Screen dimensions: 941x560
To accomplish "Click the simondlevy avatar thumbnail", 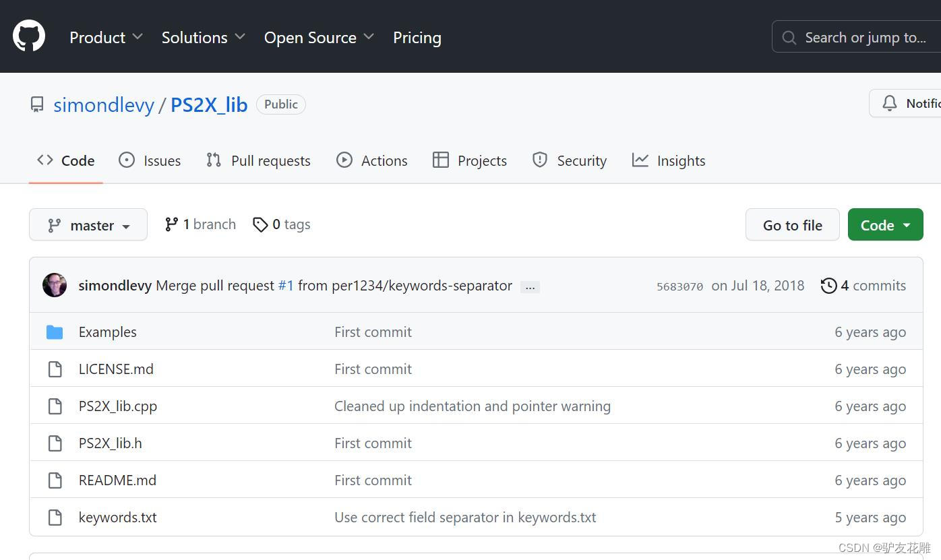I will pyautogui.click(x=55, y=285).
